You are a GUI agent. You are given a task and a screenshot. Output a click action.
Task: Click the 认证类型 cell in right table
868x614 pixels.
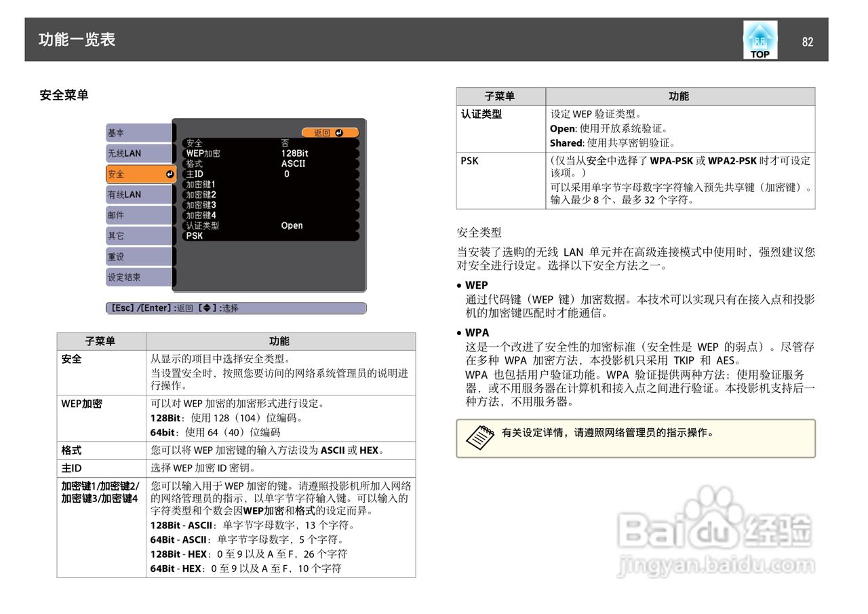click(x=501, y=128)
